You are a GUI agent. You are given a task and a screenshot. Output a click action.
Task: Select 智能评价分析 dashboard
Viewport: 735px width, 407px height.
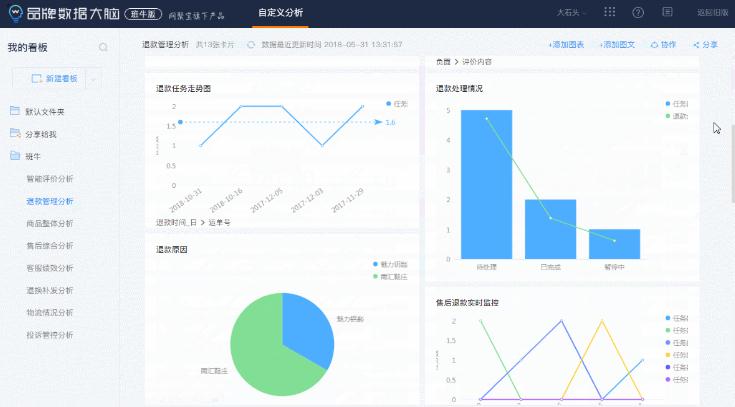point(50,179)
